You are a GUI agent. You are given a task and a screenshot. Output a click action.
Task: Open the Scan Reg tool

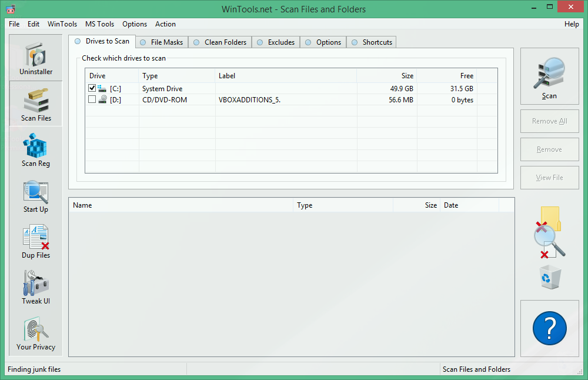pos(35,149)
